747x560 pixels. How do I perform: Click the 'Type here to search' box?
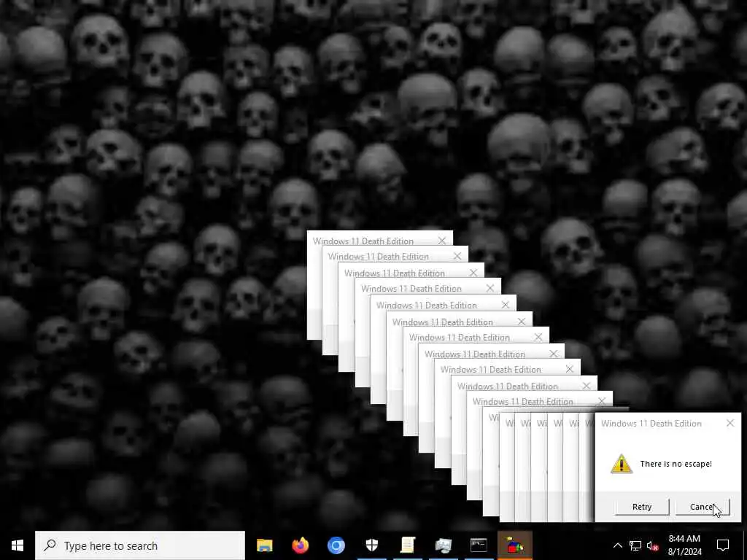pyautogui.click(x=140, y=545)
